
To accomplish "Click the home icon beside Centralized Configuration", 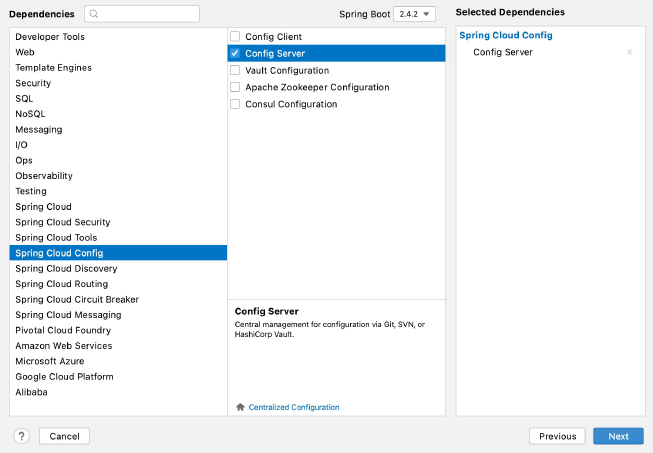I will (240, 407).
